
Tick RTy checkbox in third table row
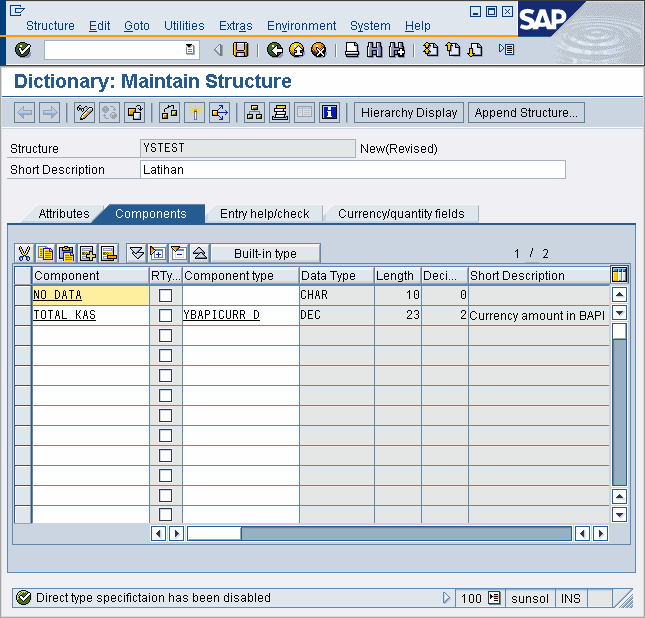click(165, 335)
